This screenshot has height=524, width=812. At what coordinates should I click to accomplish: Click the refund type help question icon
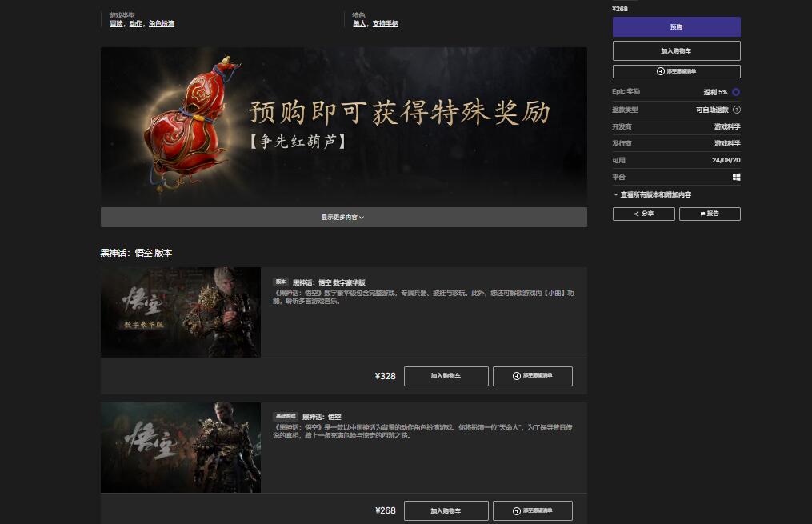(x=736, y=110)
